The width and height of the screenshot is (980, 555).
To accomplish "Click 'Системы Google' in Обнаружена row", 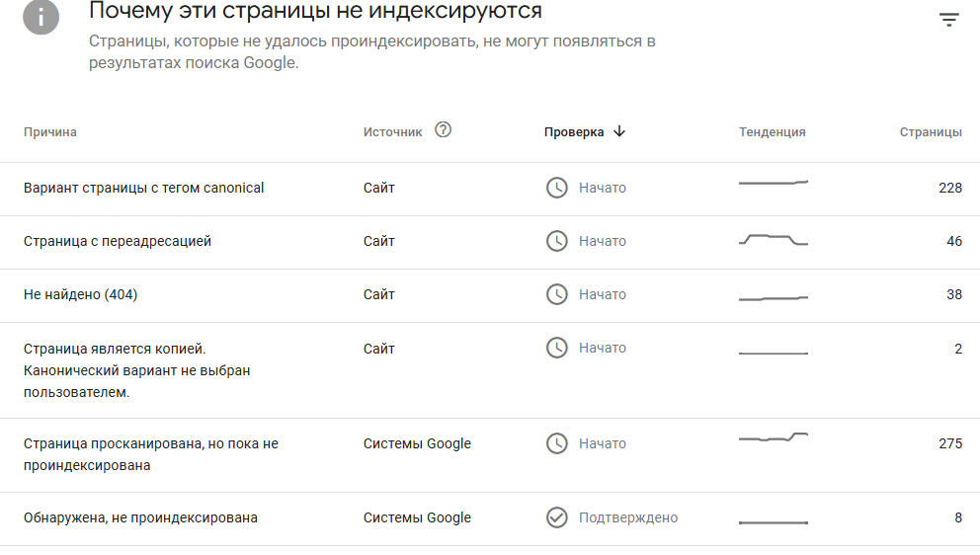I will tap(417, 517).
